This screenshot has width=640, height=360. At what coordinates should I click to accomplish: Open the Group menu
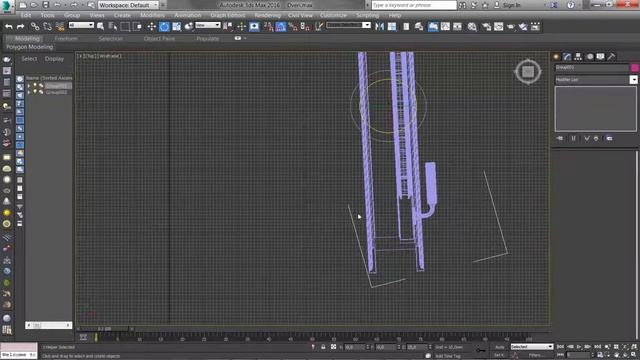(x=72, y=15)
